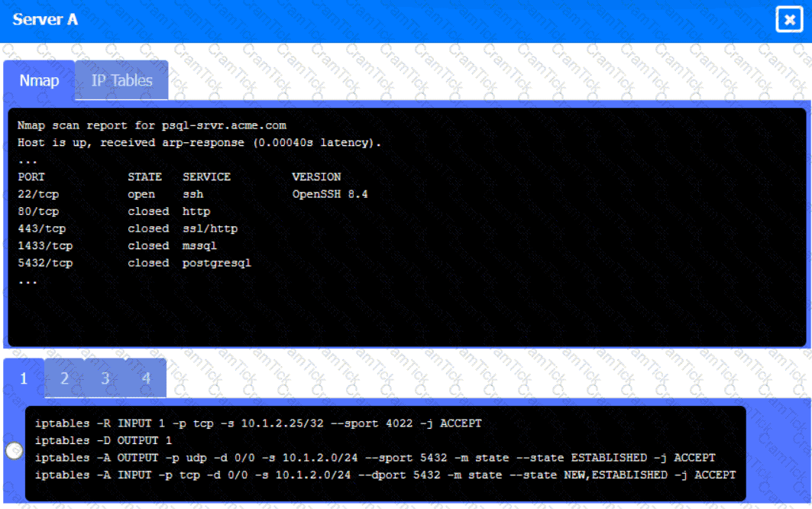This screenshot has height=509, width=812.
Task: Select the radio button for iptables option
Action: tap(14, 451)
